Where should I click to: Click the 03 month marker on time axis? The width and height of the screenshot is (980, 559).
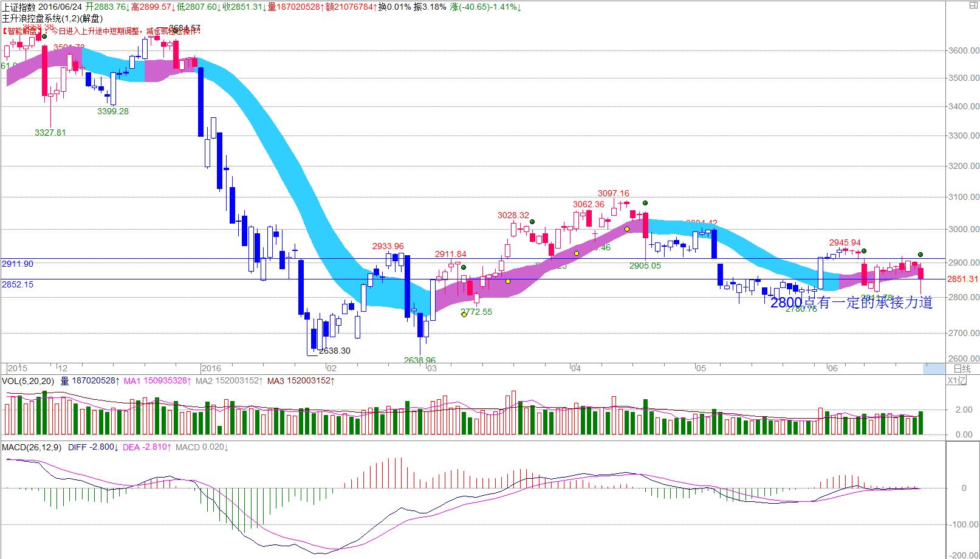(431, 368)
